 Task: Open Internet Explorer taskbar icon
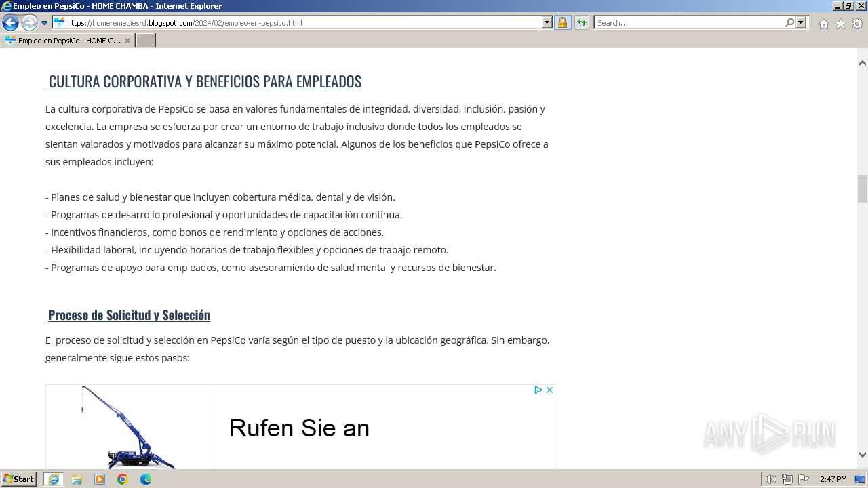point(54,479)
